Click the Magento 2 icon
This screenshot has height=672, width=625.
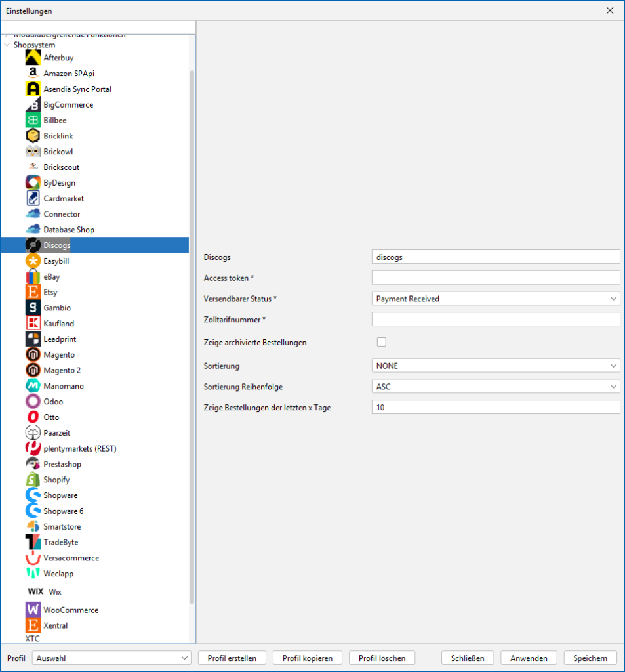coord(33,371)
